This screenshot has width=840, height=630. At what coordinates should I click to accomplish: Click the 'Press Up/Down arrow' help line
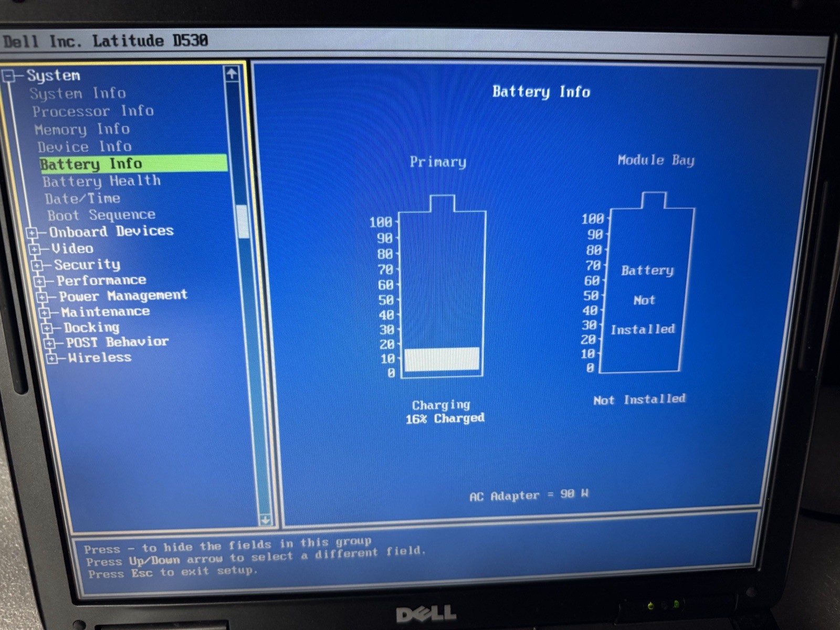coord(256,557)
